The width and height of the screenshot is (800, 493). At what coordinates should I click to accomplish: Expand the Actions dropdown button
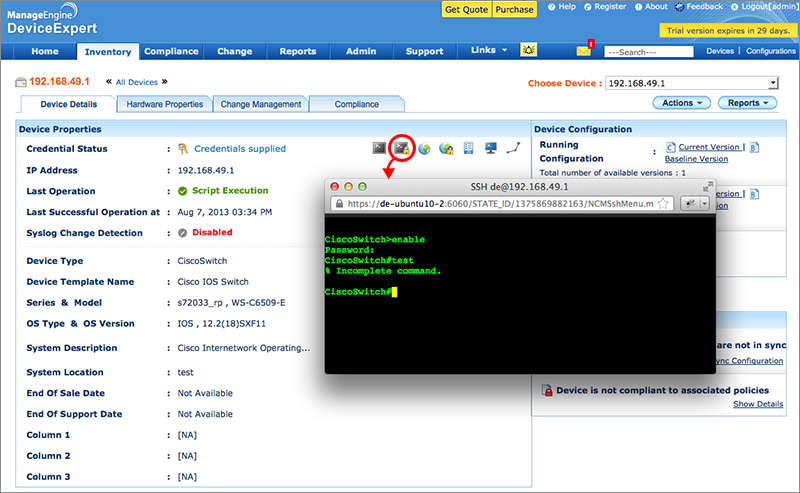(x=682, y=103)
